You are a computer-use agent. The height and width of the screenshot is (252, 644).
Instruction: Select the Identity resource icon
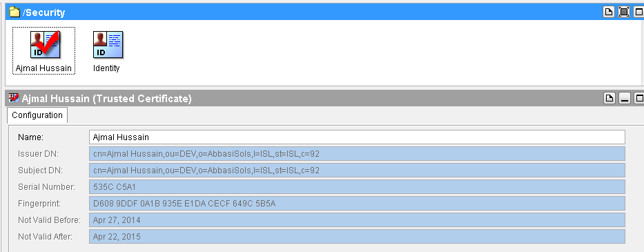click(108, 44)
